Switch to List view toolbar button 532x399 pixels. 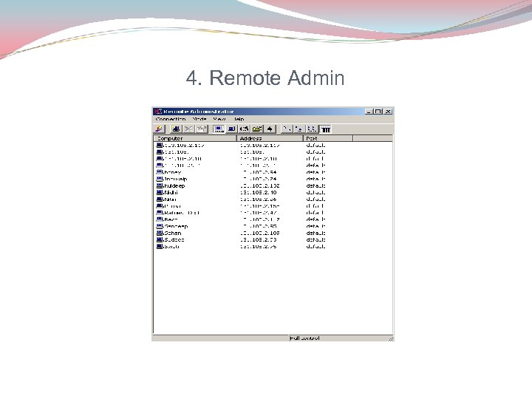click(x=312, y=129)
